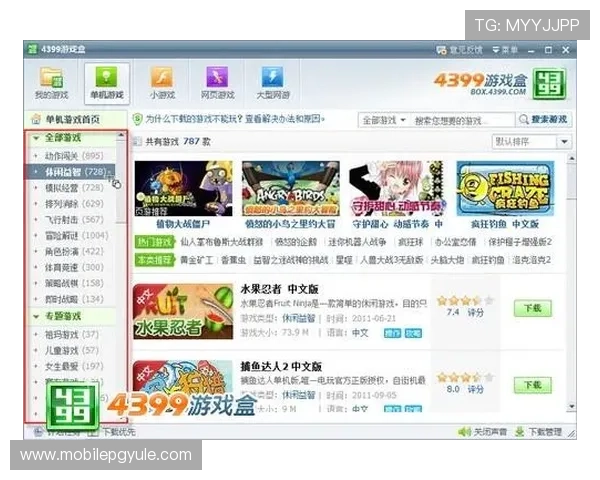Open 下载管理 download manager
This screenshot has height=480, width=600.
[539, 432]
